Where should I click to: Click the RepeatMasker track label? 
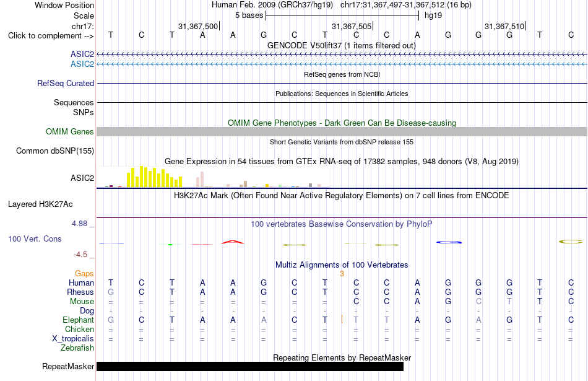click(68, 366)
